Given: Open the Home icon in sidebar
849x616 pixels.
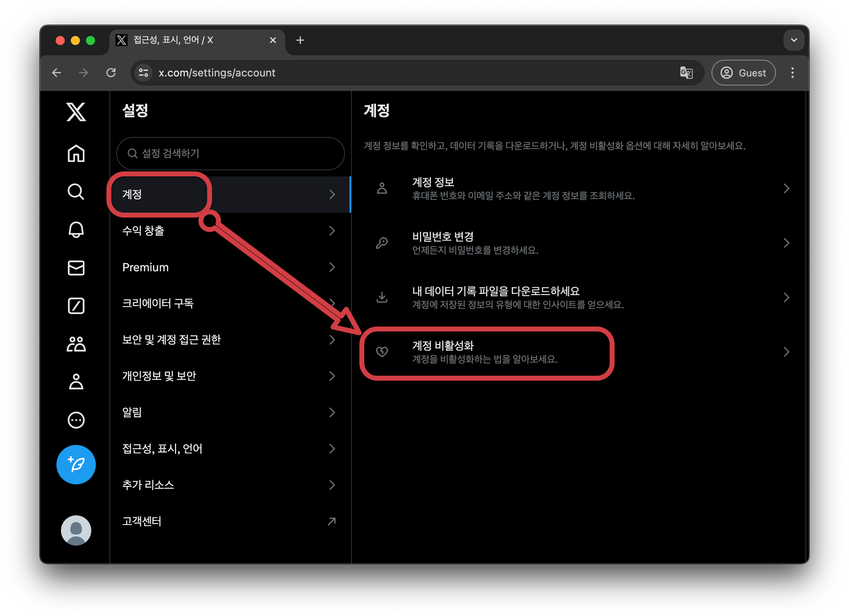Looking at the screenshot, I should click(76, 153).
